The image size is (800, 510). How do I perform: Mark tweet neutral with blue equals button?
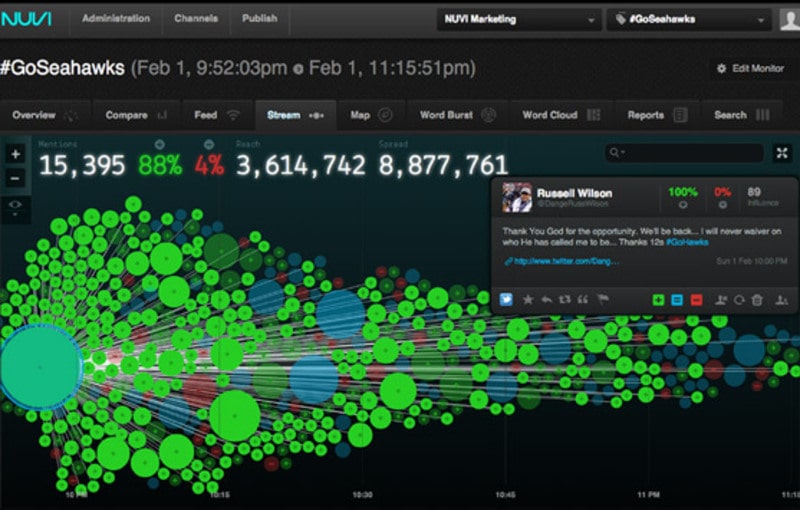pos(677,300)
